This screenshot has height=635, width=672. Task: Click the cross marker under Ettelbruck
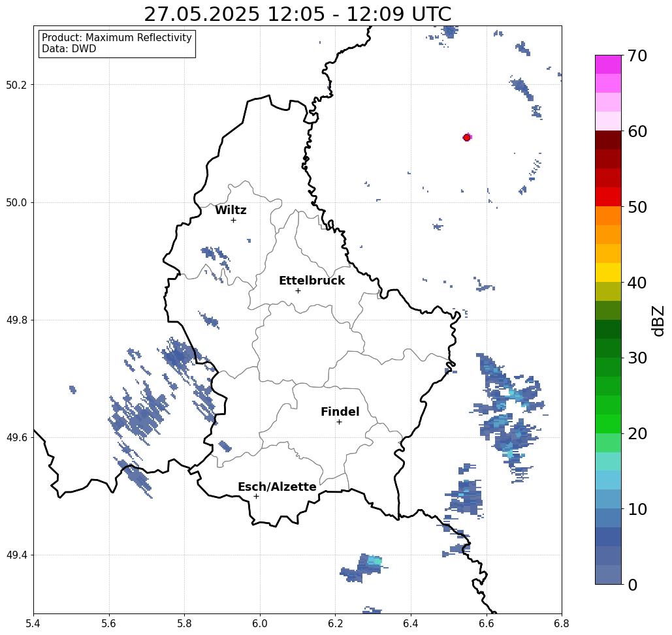(298, 290)
